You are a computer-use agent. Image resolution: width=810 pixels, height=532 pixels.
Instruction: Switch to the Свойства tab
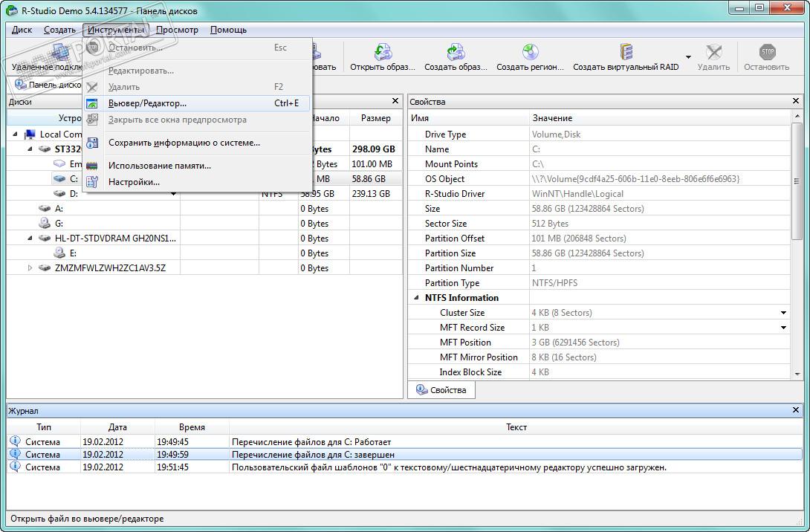tap(441, 390)
